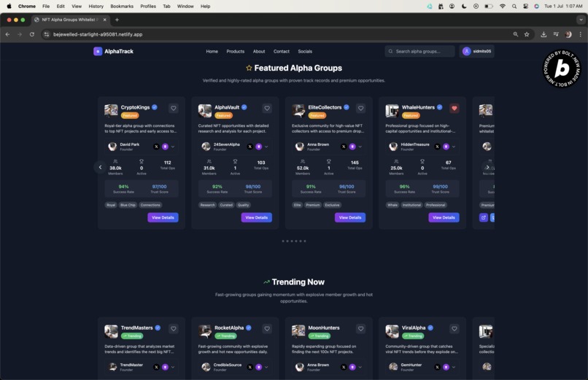
Task: Open David Park's purple Discord icon
Action: coord(165,147)
